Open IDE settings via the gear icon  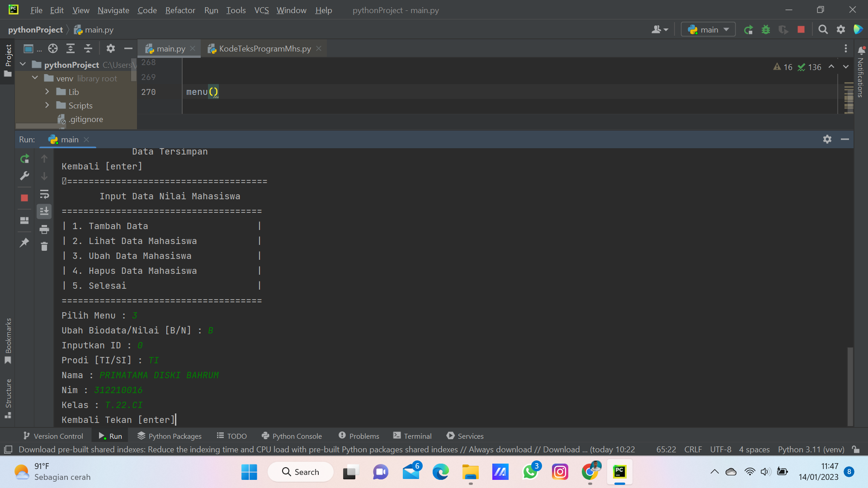pos(841,30)
